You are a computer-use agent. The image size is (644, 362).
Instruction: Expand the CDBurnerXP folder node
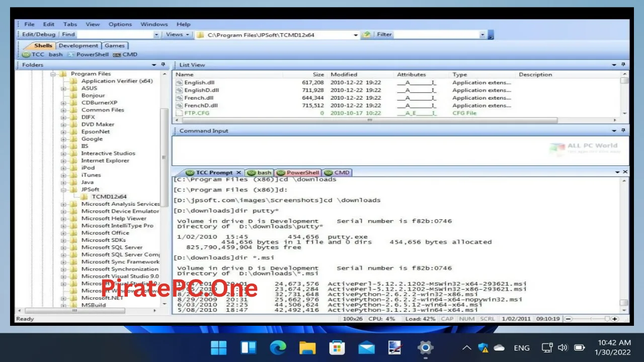pos(63,103)
